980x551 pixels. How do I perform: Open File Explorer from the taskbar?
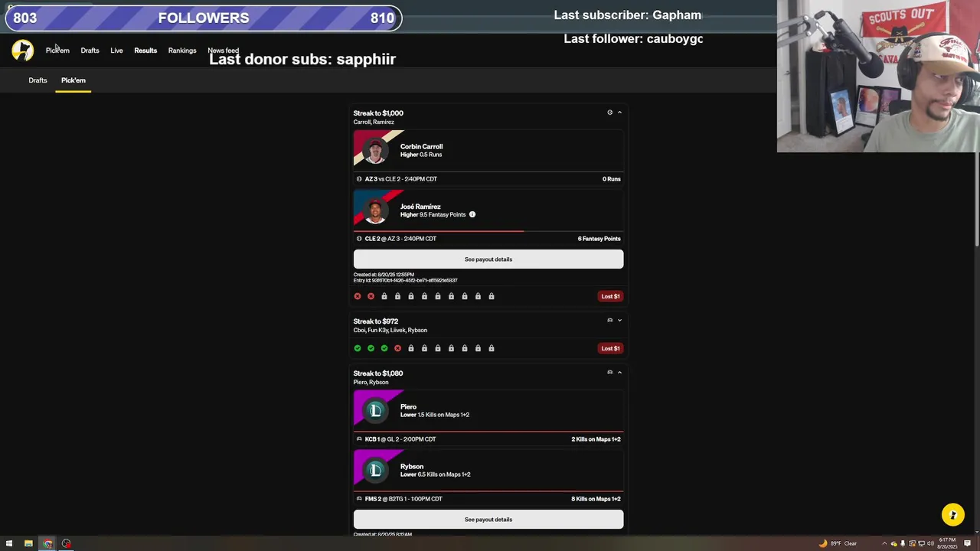tap(28, 543)
